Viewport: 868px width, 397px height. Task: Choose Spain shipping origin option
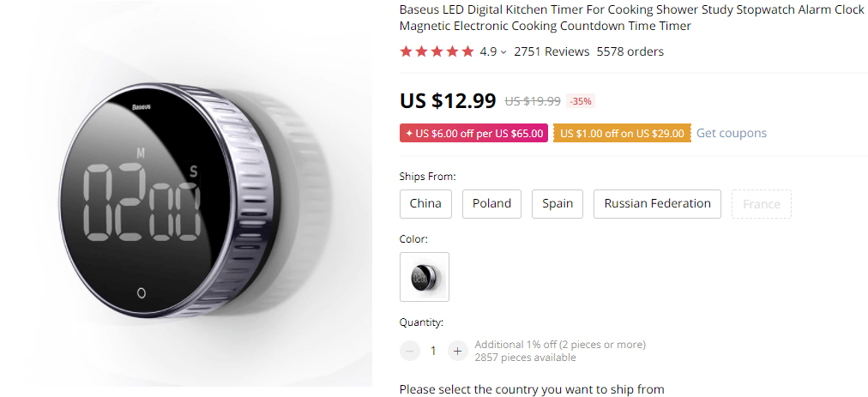coord(558,204)
